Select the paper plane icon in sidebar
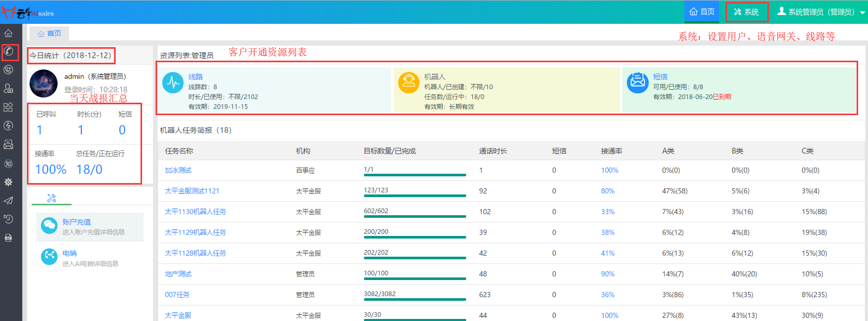The width and height of the screenshot is (868, 321). [8, 201]
